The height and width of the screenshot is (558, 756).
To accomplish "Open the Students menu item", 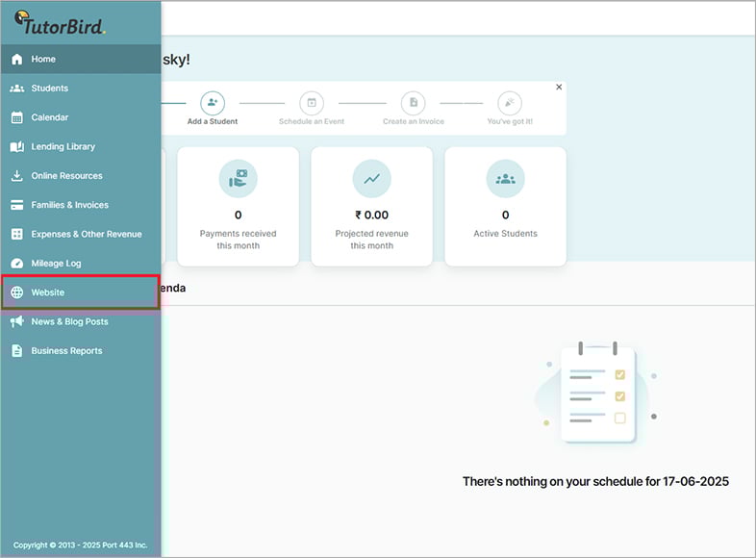I will pyautogui.click(x=81, y=89).
